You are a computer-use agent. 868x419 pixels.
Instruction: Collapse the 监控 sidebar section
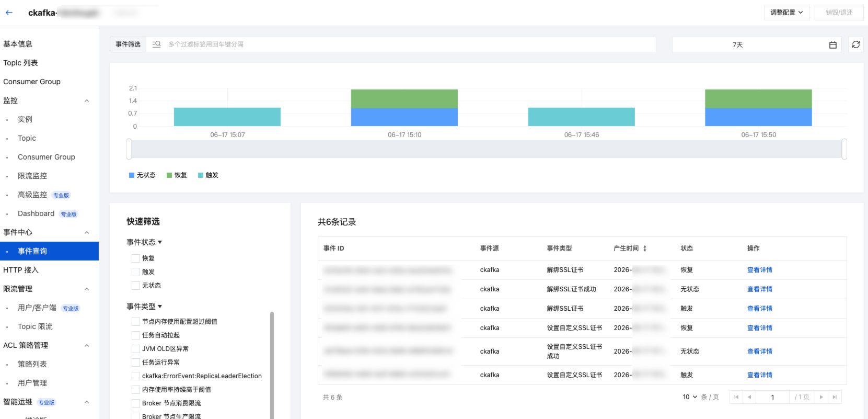(x=87, y=100)
